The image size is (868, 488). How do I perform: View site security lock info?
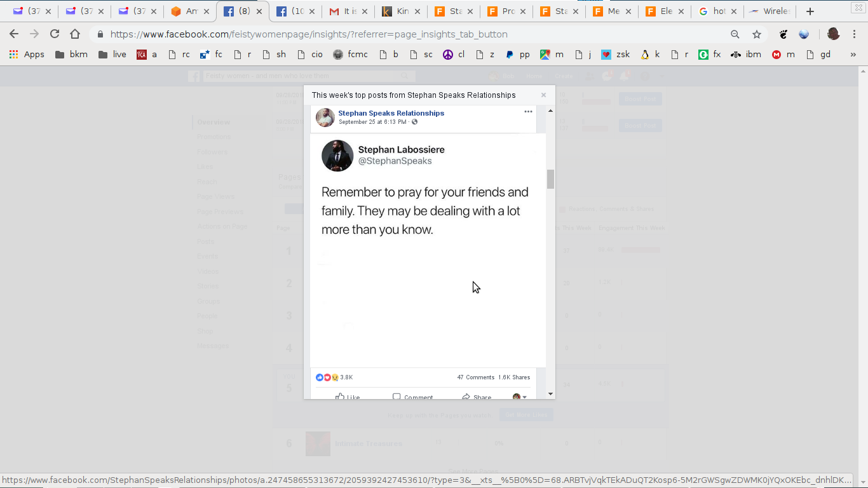point(100,34)
